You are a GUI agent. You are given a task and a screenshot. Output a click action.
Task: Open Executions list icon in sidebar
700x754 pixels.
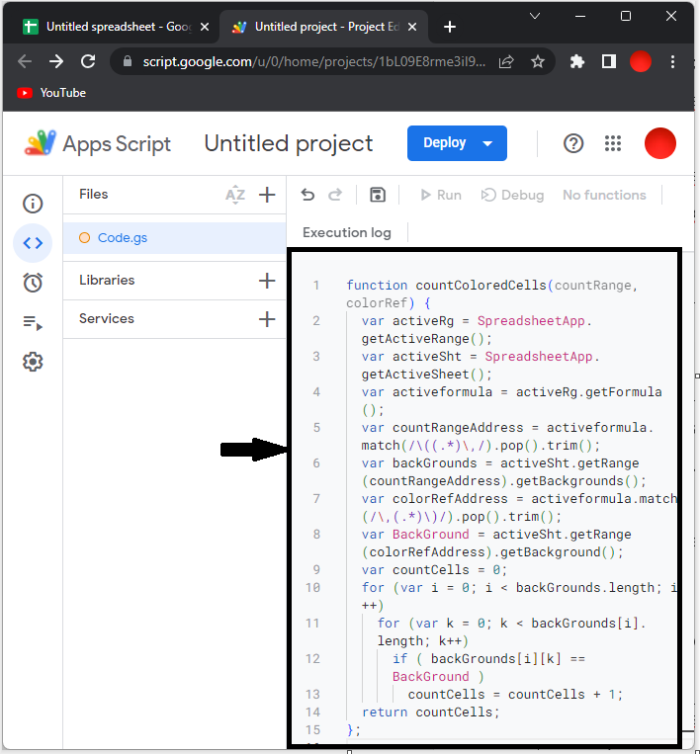coord(33,322)
